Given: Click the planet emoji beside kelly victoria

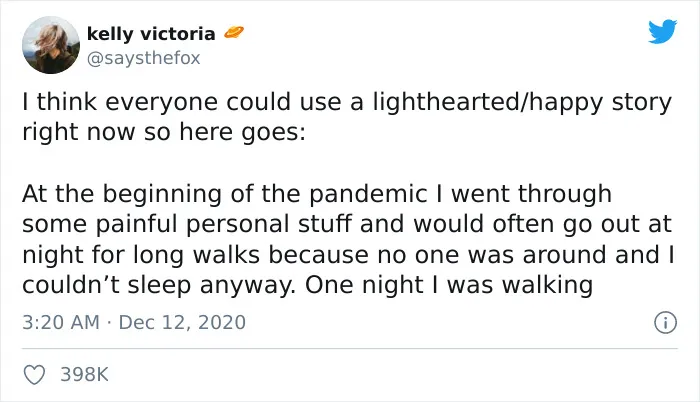Looking at the screenshot, I should tap(233, 33).
